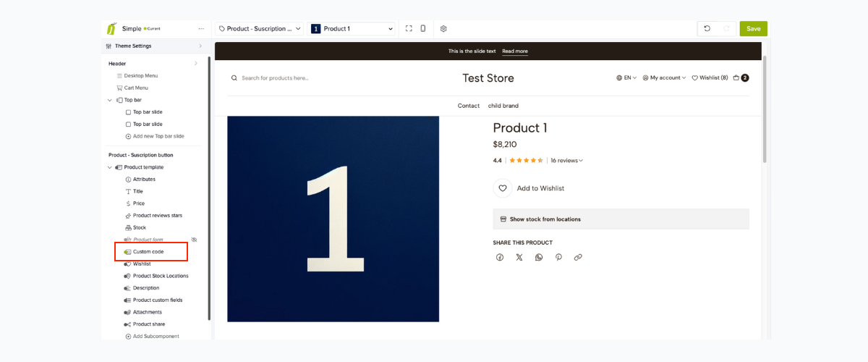Select the first Top bar slide
Screen dimensions: 868x362
tap(148, 112)
